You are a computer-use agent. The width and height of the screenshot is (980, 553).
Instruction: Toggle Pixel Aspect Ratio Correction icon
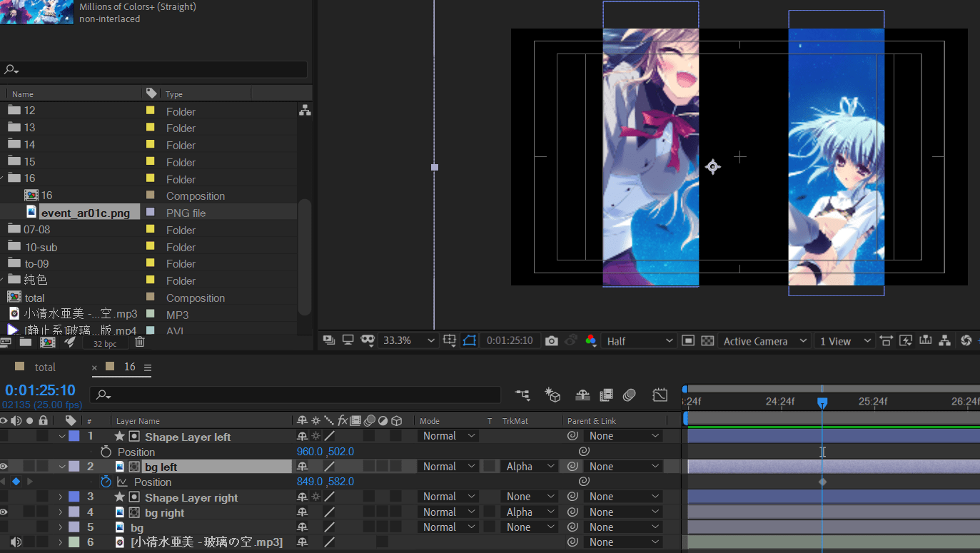[886, 341]
